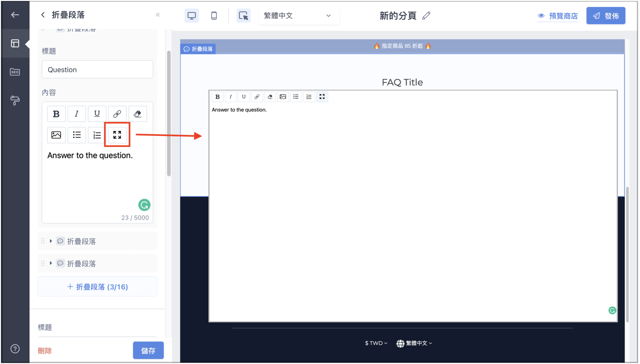Open footer 繁體中文 language selector
The width and height of the screenshot is (640, 364).
[x=414, y=343]
